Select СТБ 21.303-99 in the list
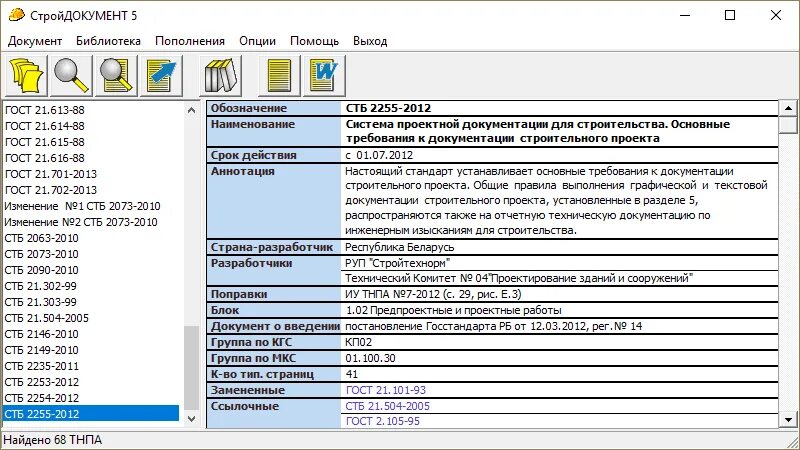 [41, 302]
